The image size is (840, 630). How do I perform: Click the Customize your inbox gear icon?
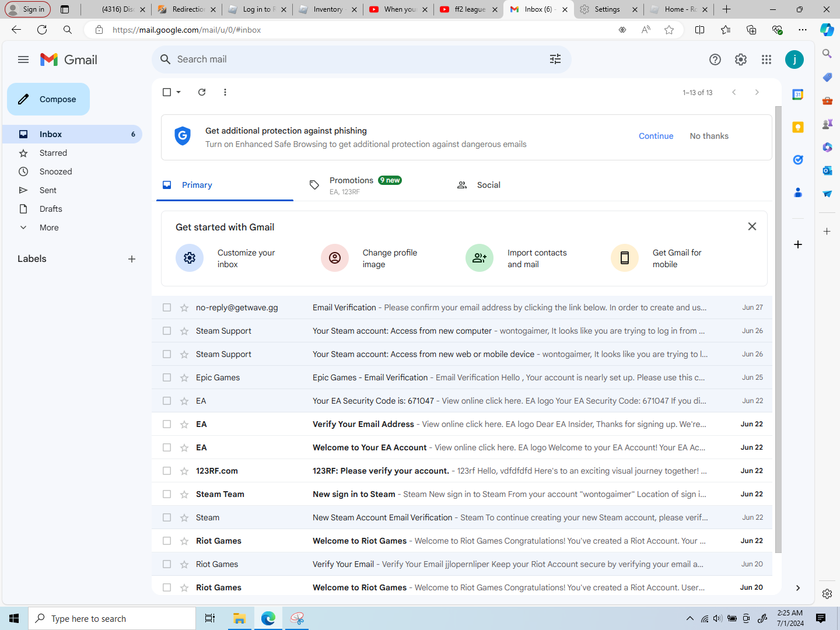[190, 258]
